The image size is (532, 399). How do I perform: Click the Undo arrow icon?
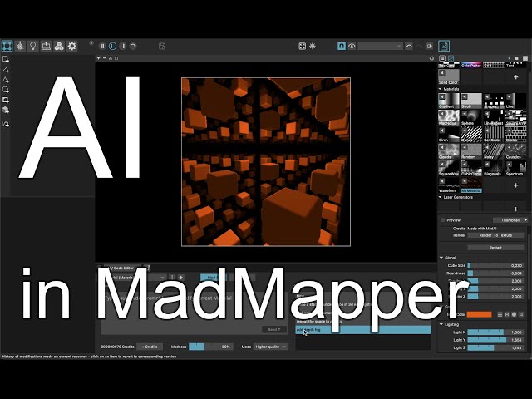(409, 46)
